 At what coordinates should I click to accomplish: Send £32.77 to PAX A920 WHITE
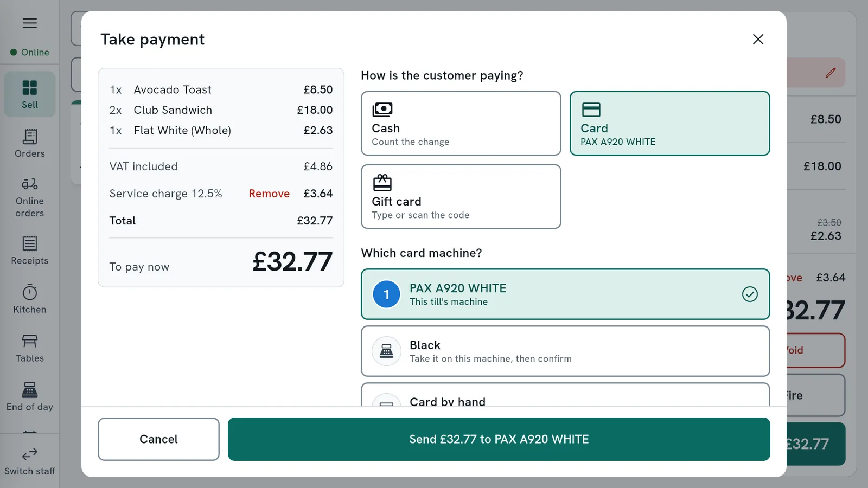499,439
